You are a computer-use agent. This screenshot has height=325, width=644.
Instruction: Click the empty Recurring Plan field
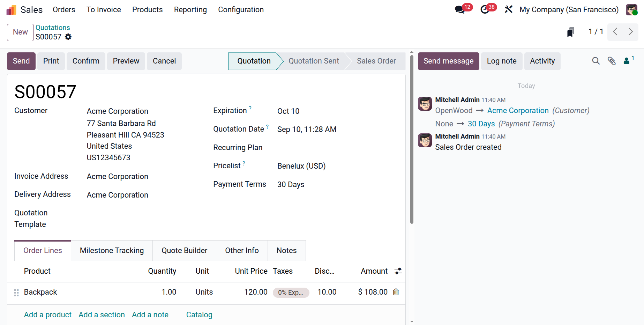tap(337, 148)
